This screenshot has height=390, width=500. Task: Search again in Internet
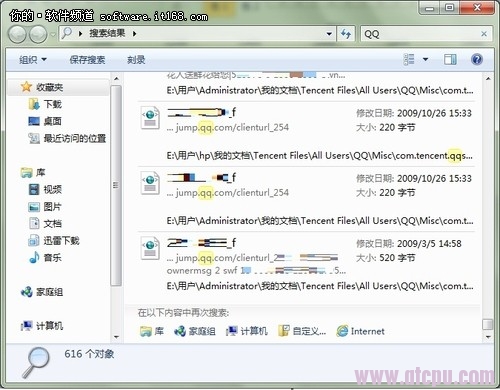click(360, 331)
